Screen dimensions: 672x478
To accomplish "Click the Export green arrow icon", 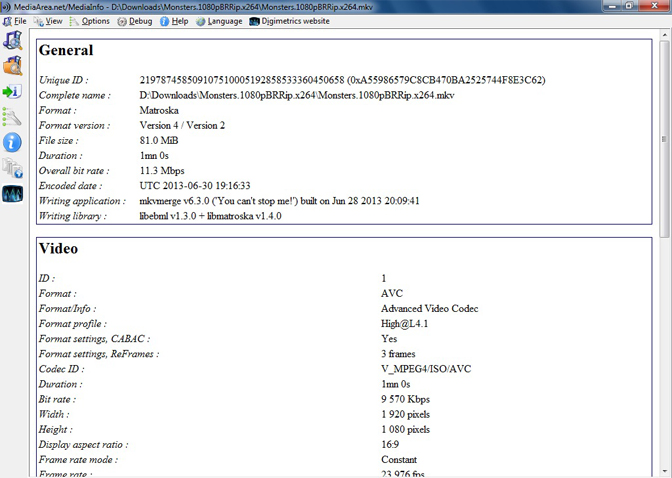I will pyautogui.click(x=13, y=92).
